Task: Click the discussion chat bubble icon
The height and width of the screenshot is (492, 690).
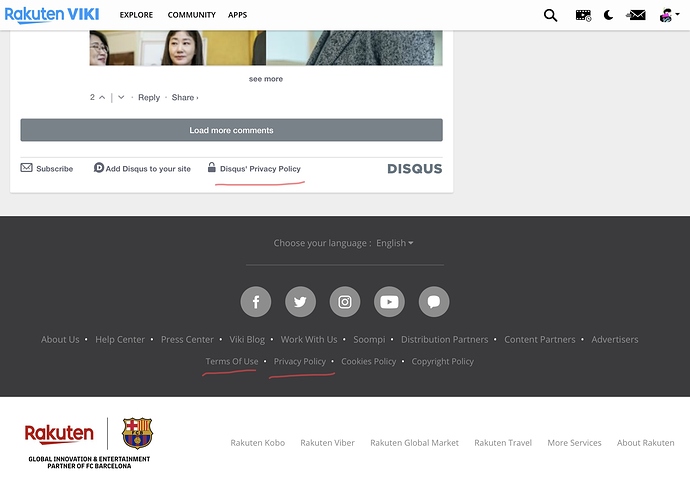Action: pos(434,301)
